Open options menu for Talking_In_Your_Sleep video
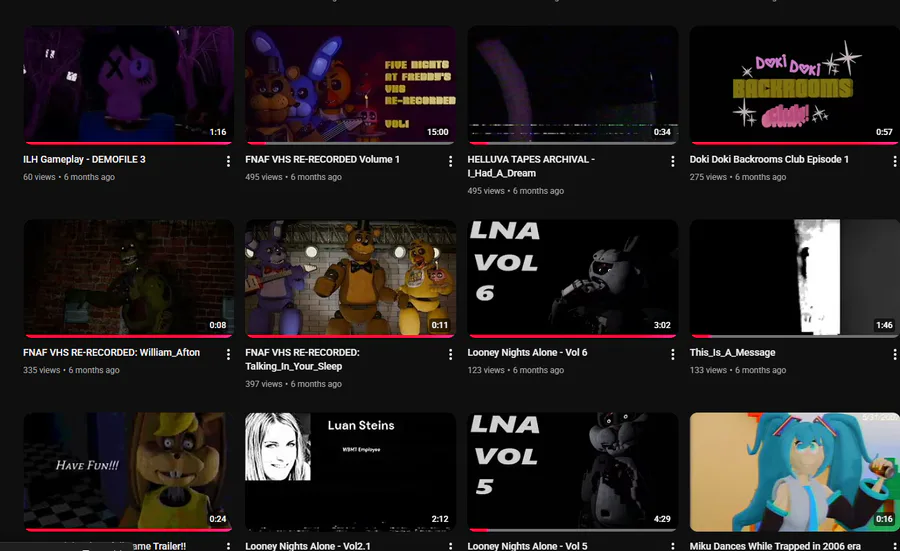The width and height of the screenshot is (900, 551). pos(450,355)
